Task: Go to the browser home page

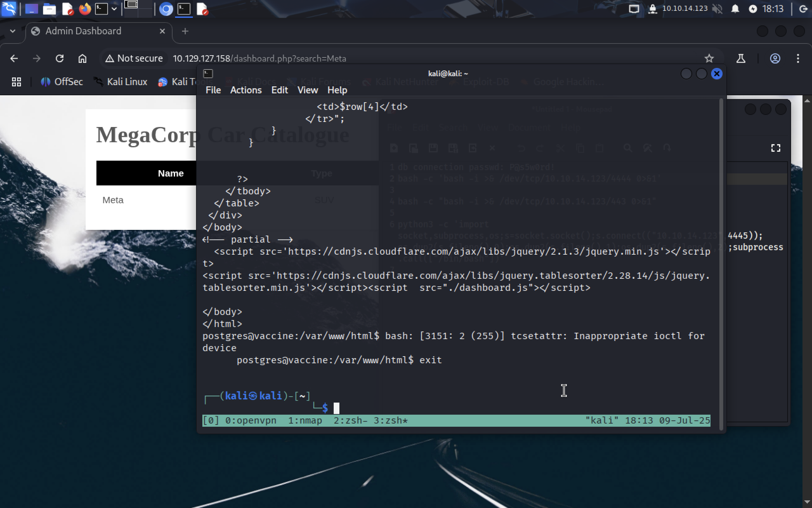Action: 82,58
